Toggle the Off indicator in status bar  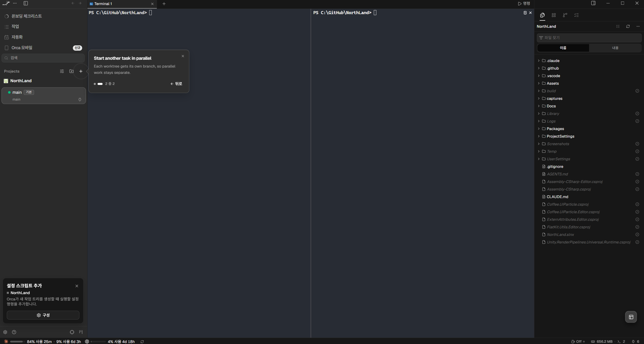578,341
